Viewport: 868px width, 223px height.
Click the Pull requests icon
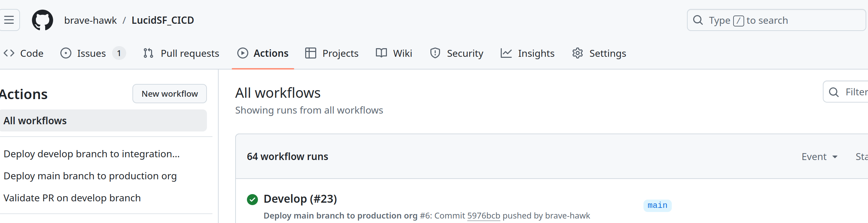click(x=148, y=53)
